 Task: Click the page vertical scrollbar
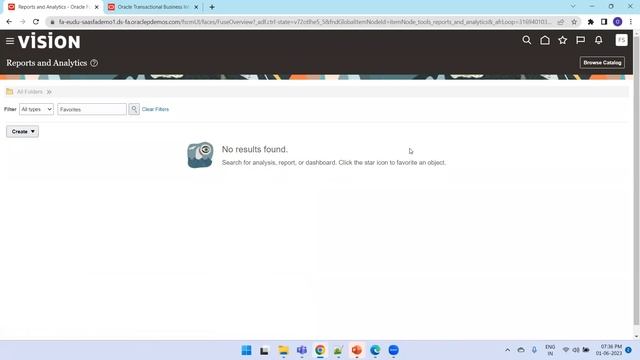coord(636,180)
